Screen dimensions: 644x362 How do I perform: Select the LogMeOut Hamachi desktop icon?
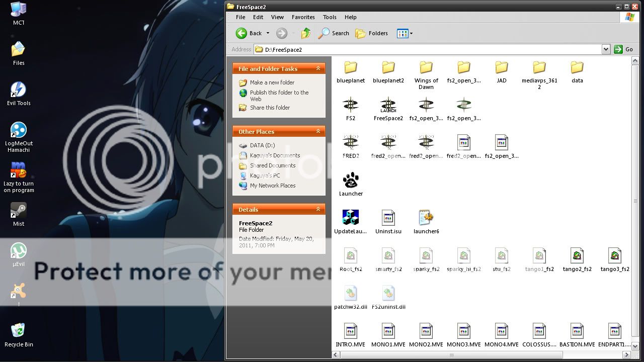tap(19, 137)
